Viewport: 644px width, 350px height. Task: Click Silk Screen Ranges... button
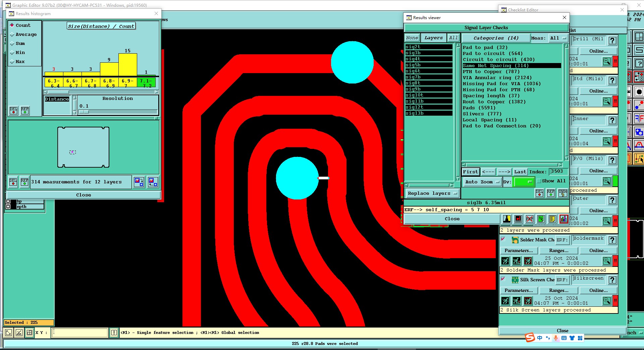558,290
